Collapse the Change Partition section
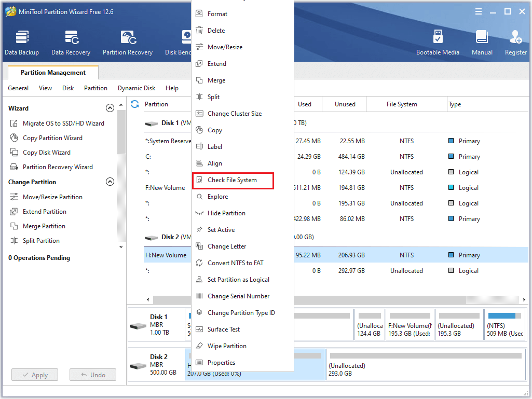 pyautogui.click(x=110, y=182)
